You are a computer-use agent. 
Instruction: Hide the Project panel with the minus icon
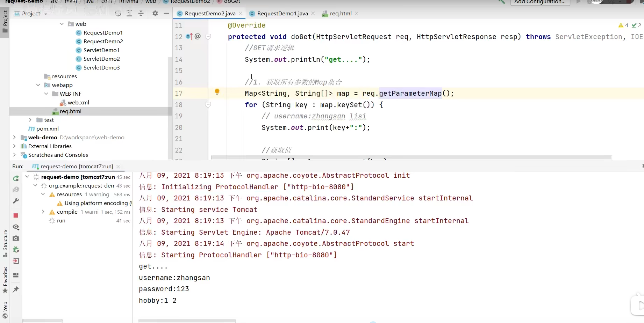click(x=166, y=13)
